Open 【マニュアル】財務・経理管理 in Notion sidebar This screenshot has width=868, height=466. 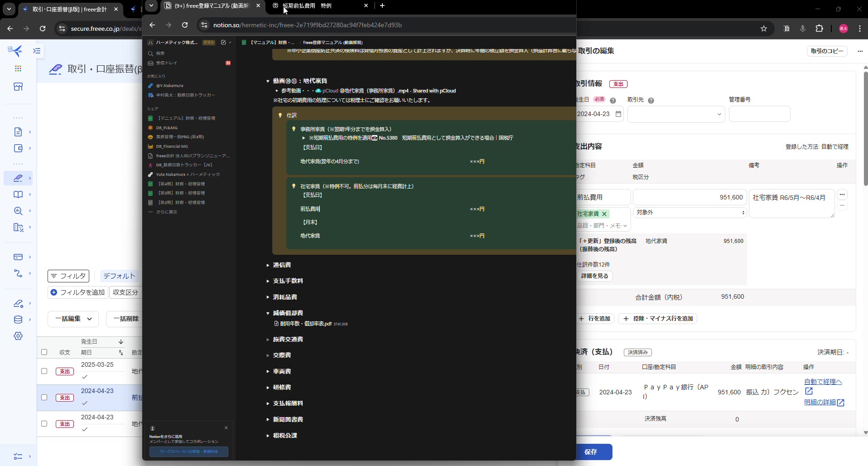pyautogui.click(x=186, y=118)
